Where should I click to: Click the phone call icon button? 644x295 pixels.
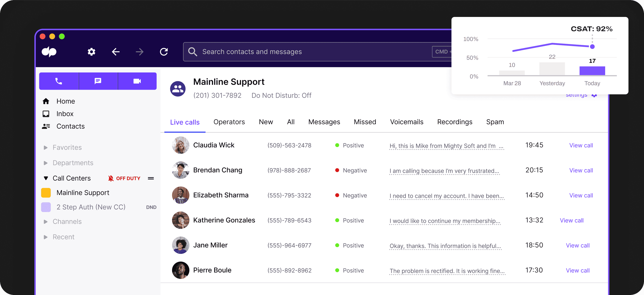point(59,81)
